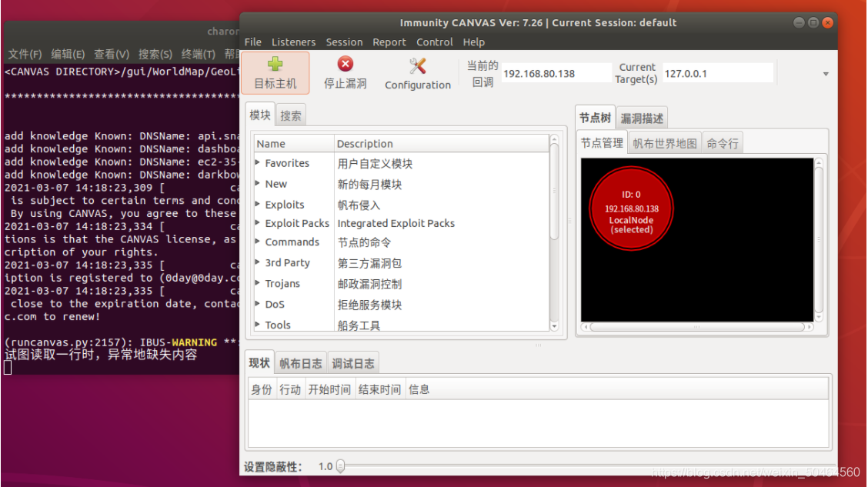Open terminal 文件(F) menu
The image size is (868, 487).
click(25, 54)
